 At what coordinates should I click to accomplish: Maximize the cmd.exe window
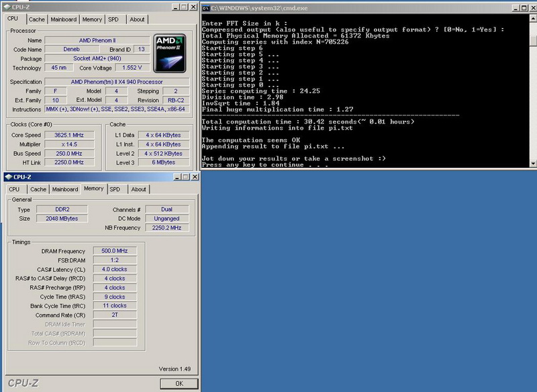(x=524, y=8)
